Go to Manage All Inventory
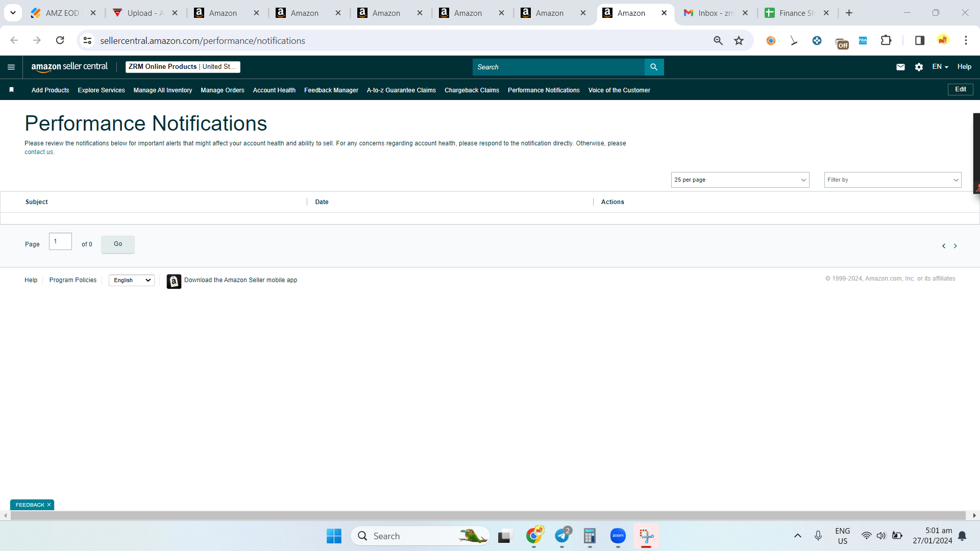 pos(163,90)
